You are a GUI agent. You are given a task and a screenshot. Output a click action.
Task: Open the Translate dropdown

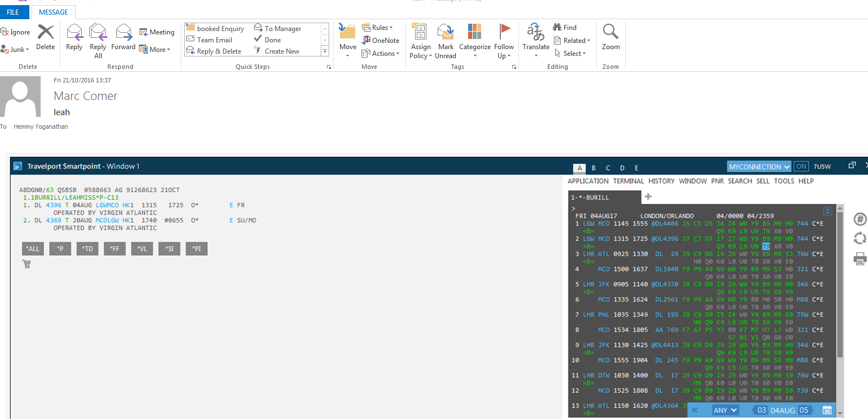(x=535, y=41)
